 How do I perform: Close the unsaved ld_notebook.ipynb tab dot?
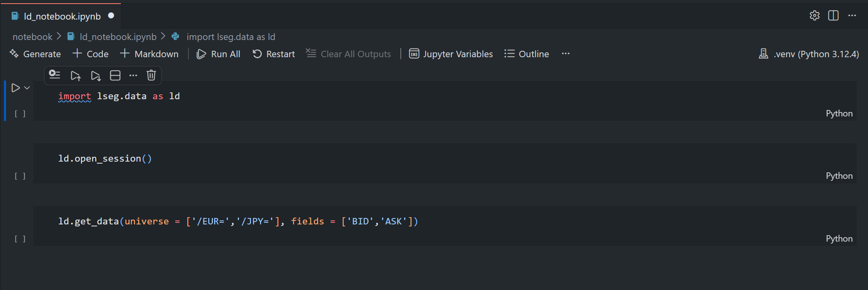111,16
